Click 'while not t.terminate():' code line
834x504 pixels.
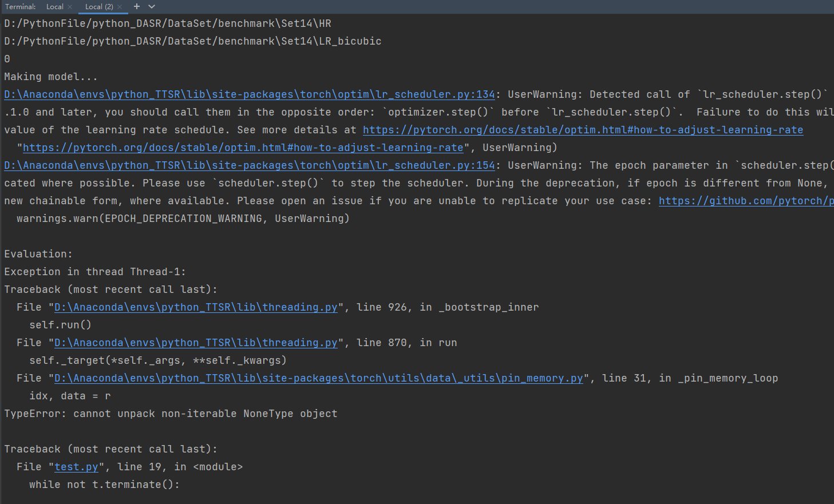(x=104, y=485)
